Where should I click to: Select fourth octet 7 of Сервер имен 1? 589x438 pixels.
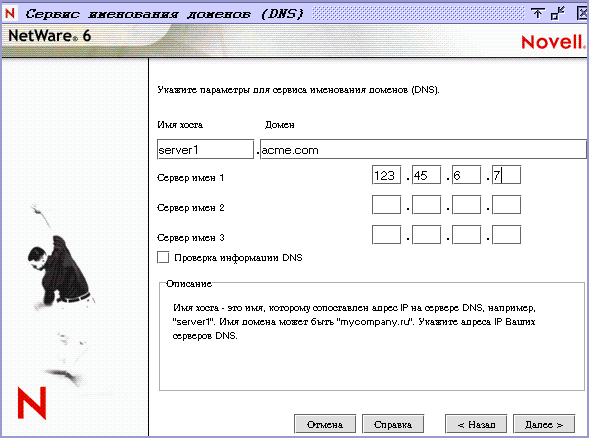tap(506, 175)
